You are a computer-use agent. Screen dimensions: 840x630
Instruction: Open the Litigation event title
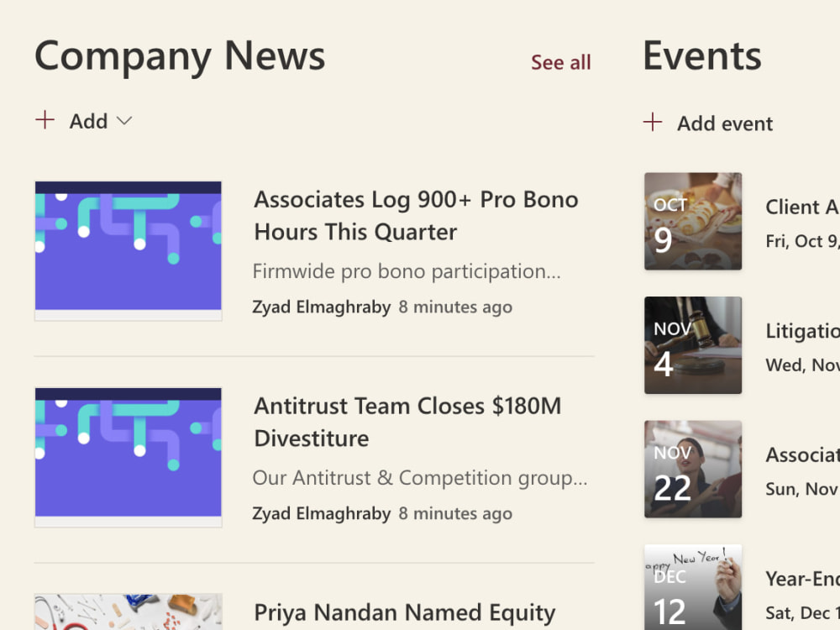[x=802, y=331]
